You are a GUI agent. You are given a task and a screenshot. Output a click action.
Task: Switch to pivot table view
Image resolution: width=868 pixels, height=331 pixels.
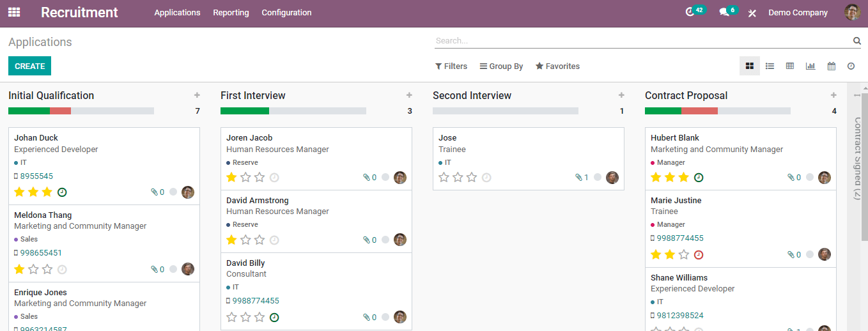click(790, 66)
